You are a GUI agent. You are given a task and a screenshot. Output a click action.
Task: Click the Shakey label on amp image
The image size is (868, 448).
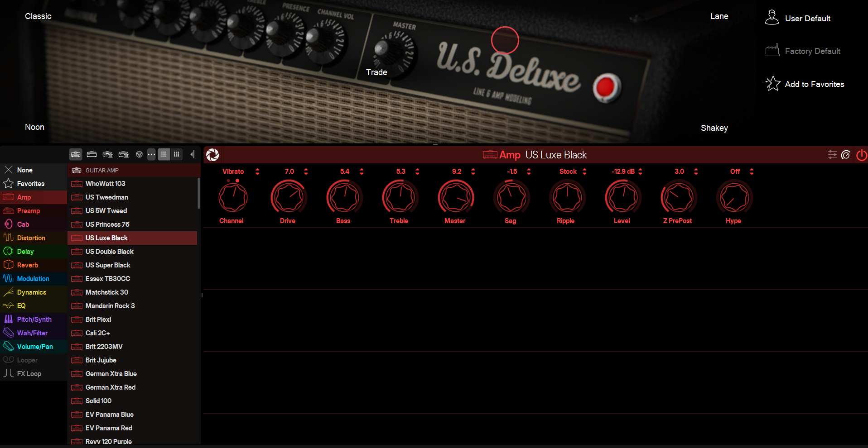pos(714,128)
